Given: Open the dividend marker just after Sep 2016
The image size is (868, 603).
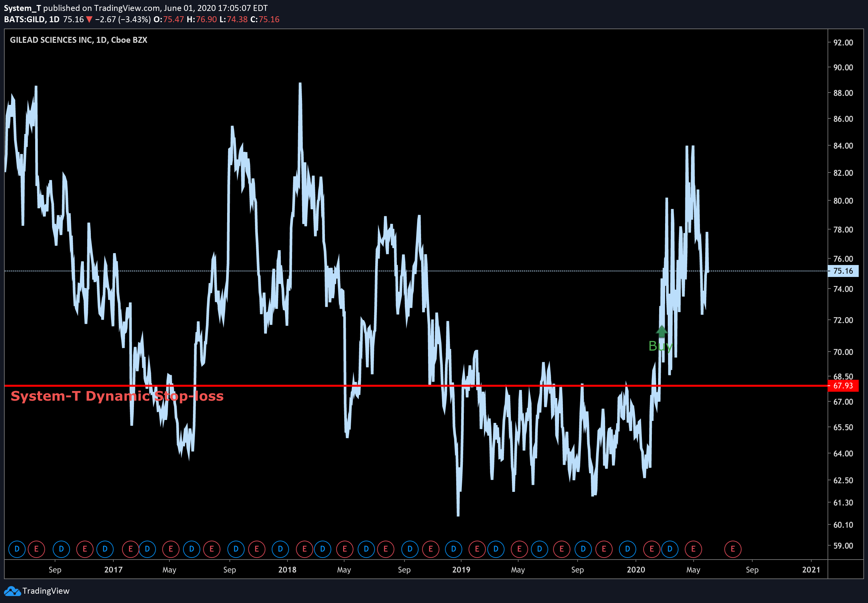Looking at the screenshot, I should [x=61, y=549].
